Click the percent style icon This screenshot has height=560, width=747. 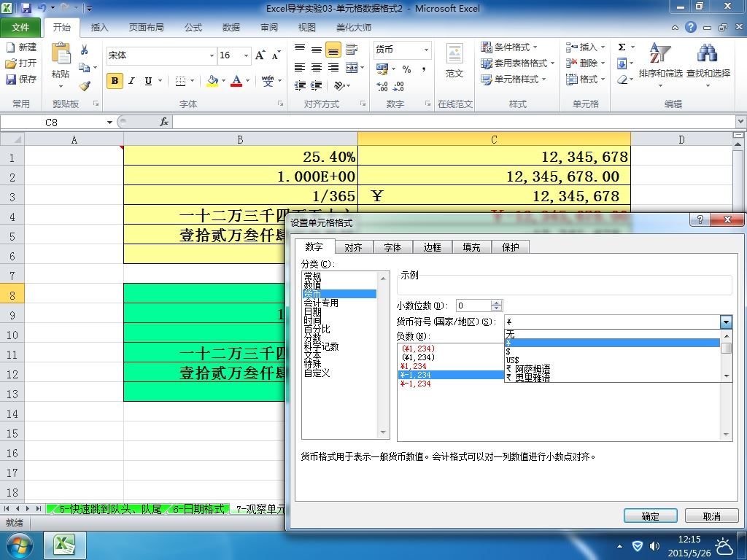406,69
